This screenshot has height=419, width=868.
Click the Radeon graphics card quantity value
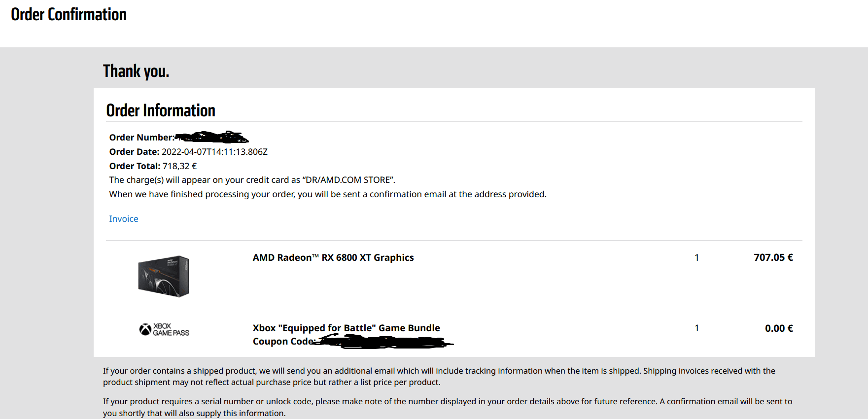pos(696,257)
